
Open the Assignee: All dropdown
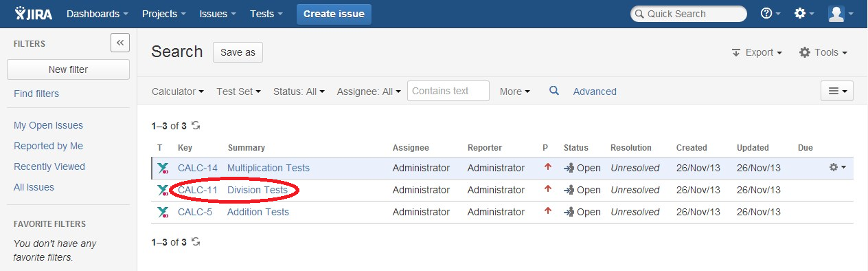tap(369, 91)
